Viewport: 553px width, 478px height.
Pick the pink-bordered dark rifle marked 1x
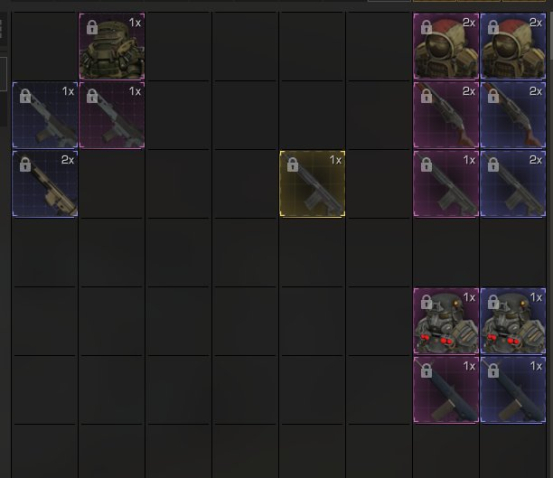pos(446,183)
